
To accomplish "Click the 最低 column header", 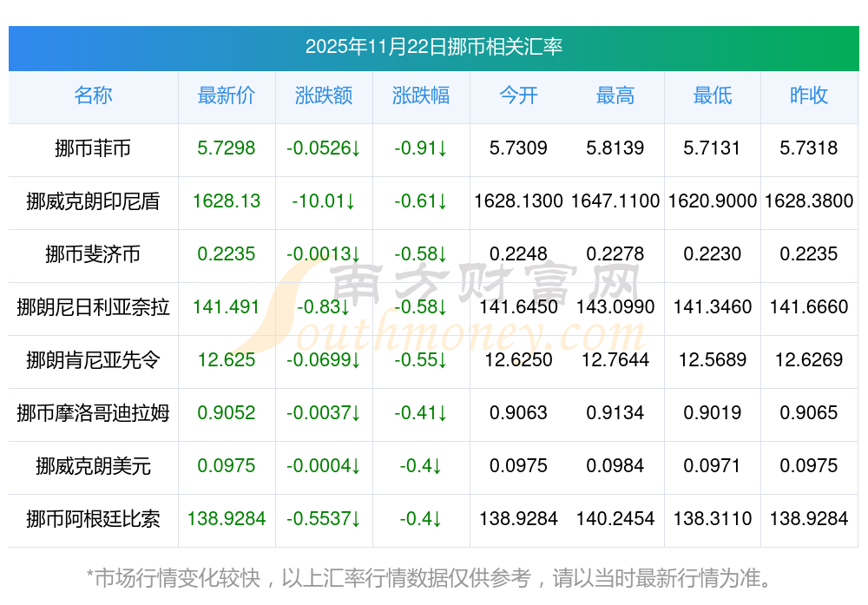I will click(713, 95).
